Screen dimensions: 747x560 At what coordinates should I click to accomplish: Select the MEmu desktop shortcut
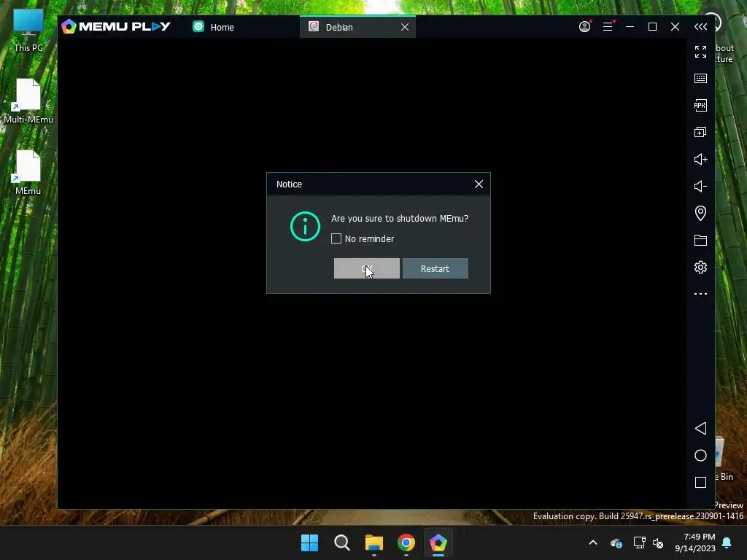click(x=28, y=172)
